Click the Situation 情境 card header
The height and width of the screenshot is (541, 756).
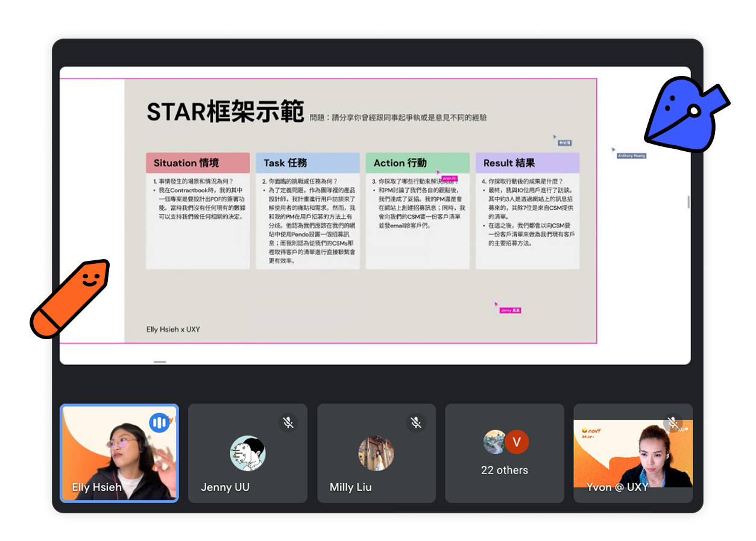(x=198, y=163)
